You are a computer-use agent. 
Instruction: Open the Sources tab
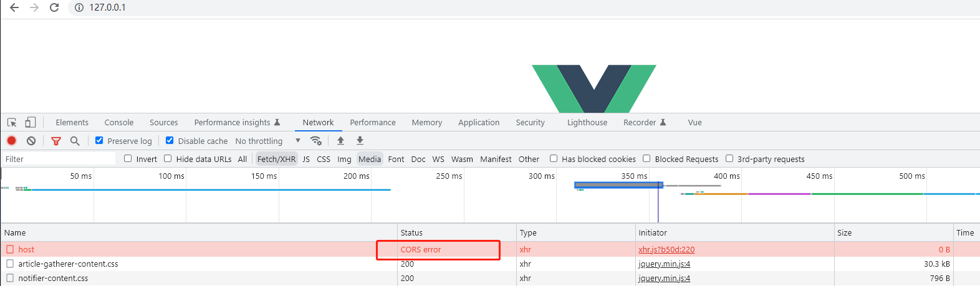pyautogui.click(x=164, y=123)
